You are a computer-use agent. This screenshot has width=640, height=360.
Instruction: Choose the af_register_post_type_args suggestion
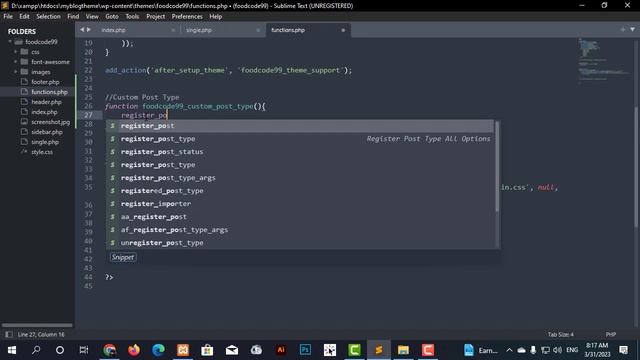coord(300,230)
